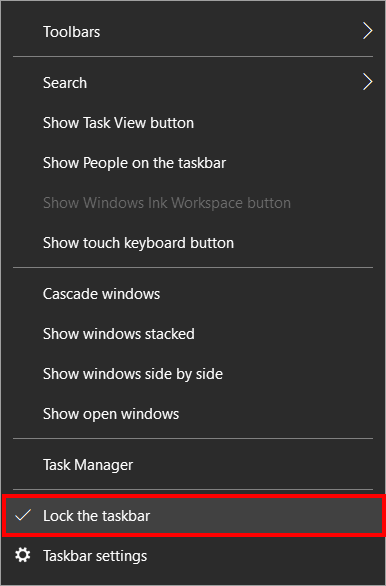Toggle Show Task View button option

118,123
